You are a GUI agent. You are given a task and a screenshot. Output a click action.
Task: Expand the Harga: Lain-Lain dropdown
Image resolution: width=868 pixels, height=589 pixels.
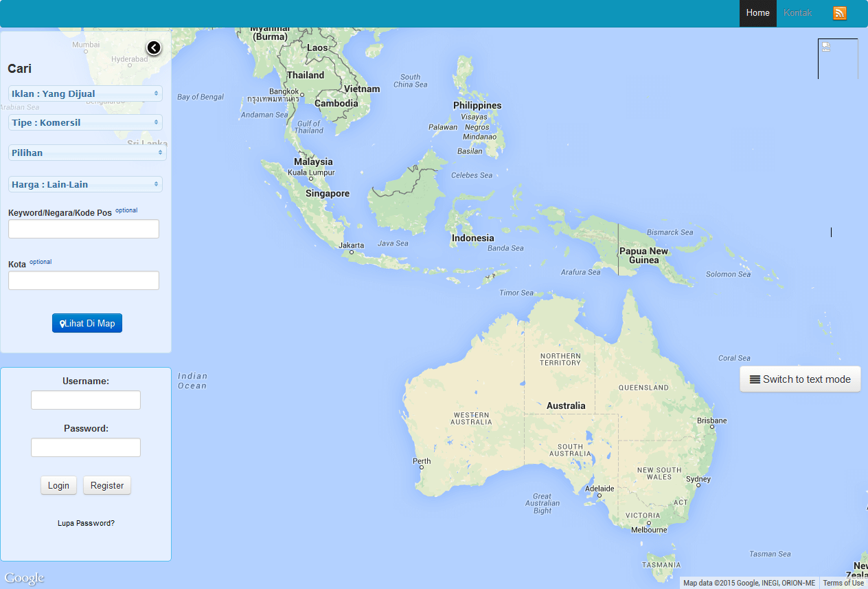(86, 184)
